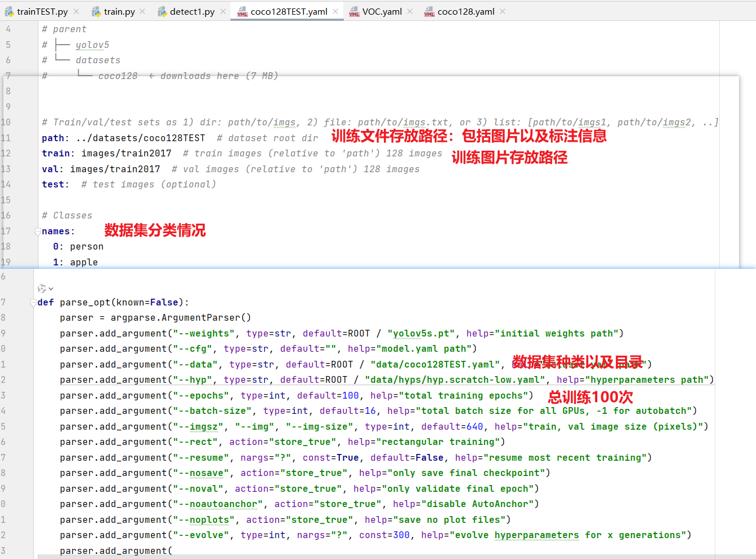This screenshot has width=756, height=559.
Task: Click the Python file icon on train.py tab
Action: [x=97, y=11]
